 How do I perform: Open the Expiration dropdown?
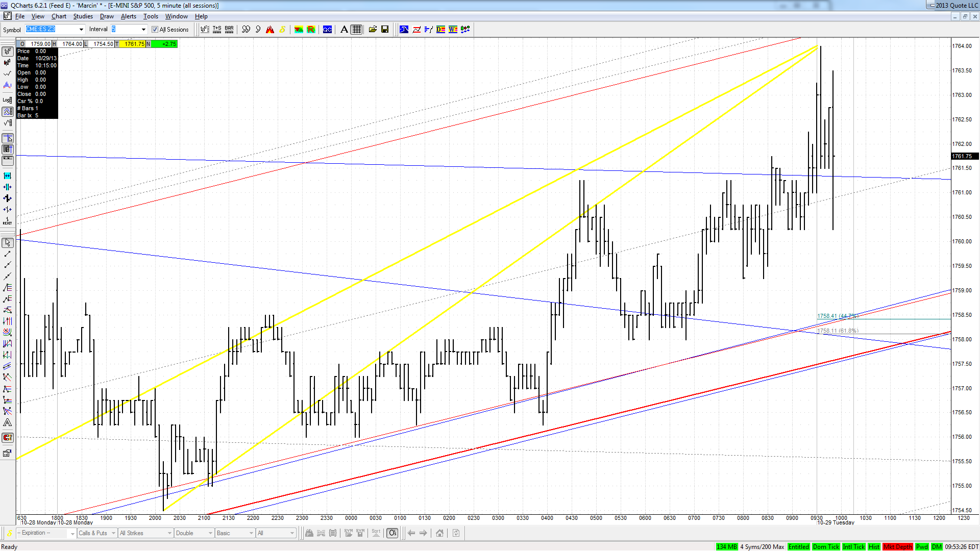(46, 533)
